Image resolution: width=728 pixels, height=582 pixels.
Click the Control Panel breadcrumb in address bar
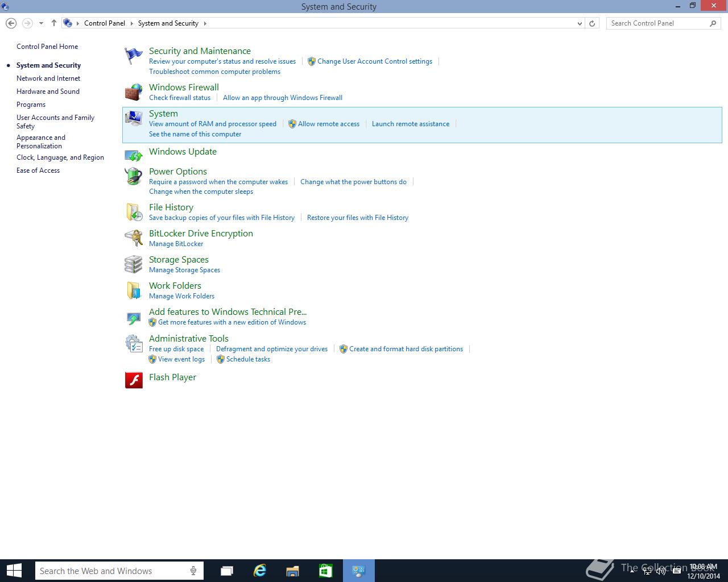105,23
